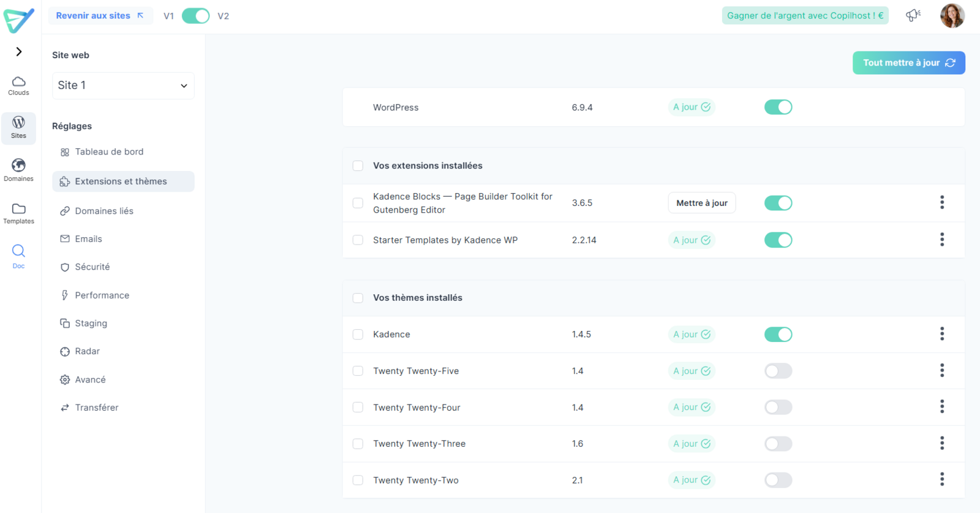Image resolution: width=980 pixels, height=513 pixels.
Task: Toggle Kadence theme auto-update switch
Action: click(778, 335)
